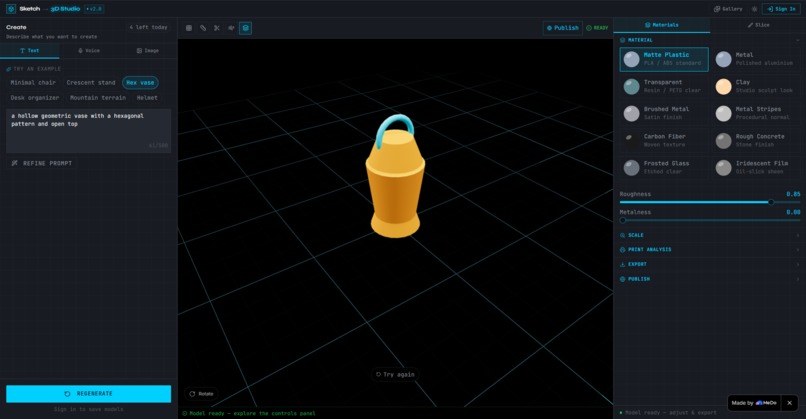Image resolution: width=806 pixels, height=419 pixels.
Task: Select the Voice input tab
Action: click(x=88, y=50)
